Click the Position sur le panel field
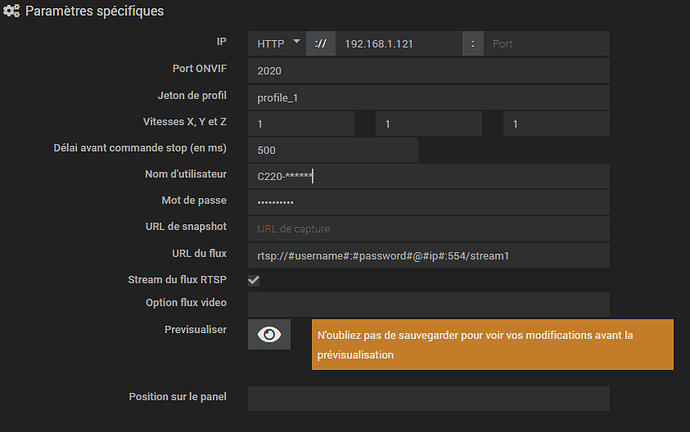Viewport: 690px width, 432px height. pos(429,399)
